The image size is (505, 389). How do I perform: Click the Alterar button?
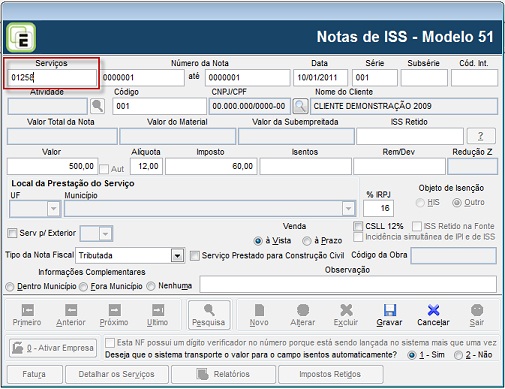[x=303, y=315]
